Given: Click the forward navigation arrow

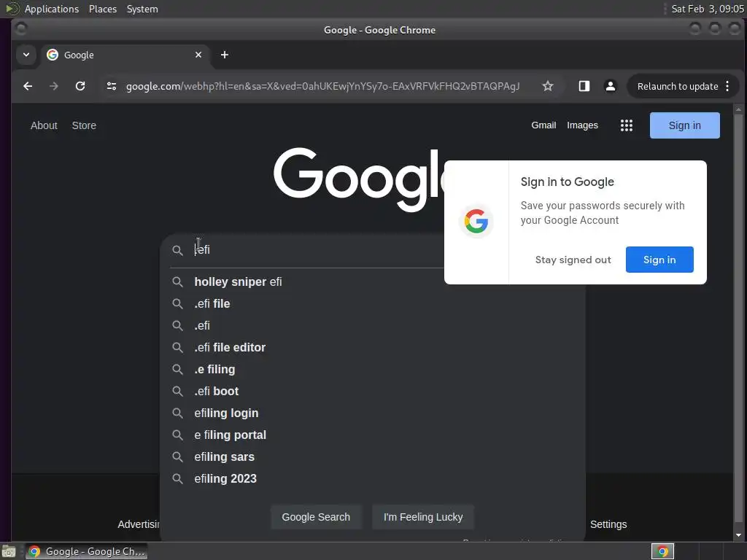Looking at the screenshot, I should (x=54, y=86).
